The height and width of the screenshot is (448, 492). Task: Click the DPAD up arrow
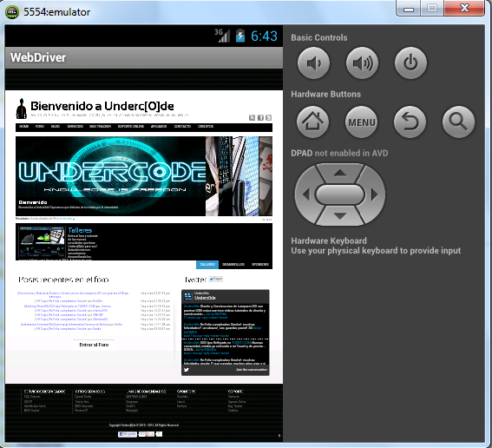tap(340, 173)
